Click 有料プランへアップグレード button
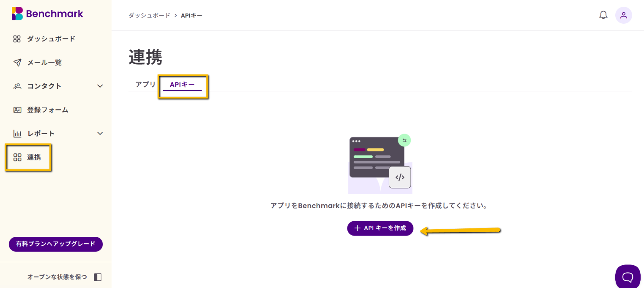 pos(56,244)
